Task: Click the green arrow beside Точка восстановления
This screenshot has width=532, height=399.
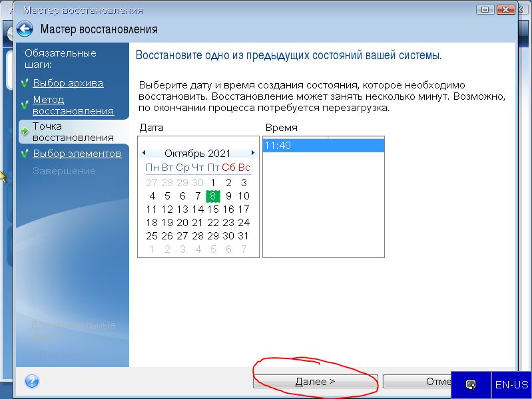Action: (x=25, y=132)
